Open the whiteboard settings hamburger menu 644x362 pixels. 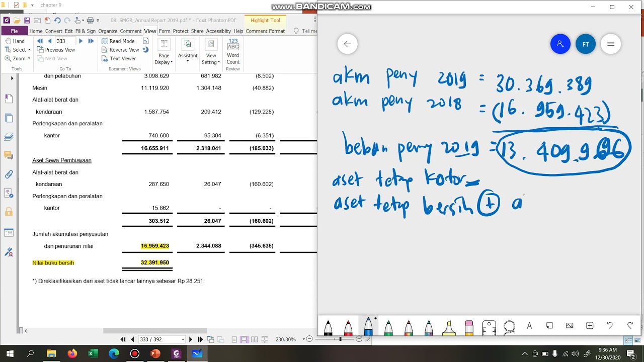point(611,44)
